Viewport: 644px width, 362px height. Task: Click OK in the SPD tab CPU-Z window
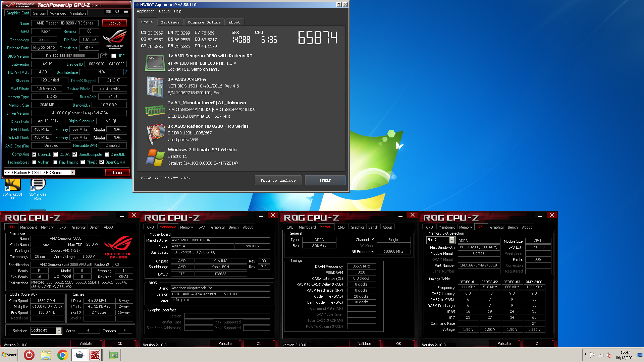(538, 344)
